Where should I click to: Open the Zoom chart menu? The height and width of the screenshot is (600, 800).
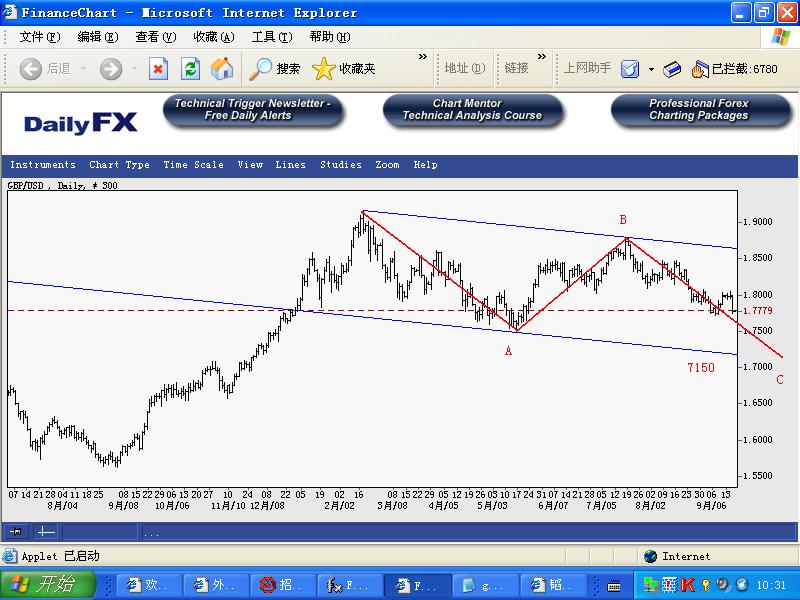387,165
